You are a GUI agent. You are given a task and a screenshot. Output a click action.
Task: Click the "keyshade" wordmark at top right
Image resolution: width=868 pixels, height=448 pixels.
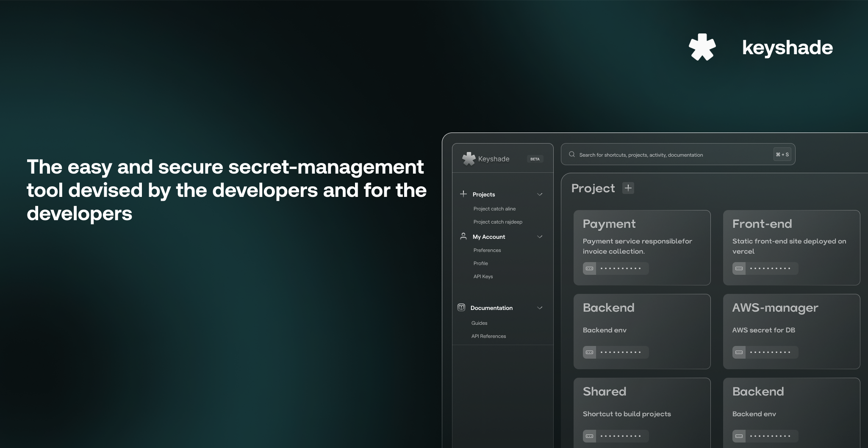click(x=788, y=47)
